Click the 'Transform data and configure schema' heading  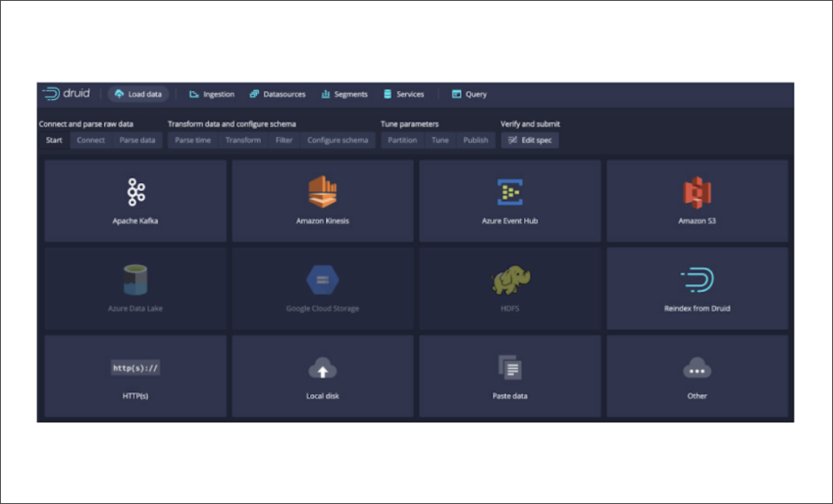(x=232, y=124)
